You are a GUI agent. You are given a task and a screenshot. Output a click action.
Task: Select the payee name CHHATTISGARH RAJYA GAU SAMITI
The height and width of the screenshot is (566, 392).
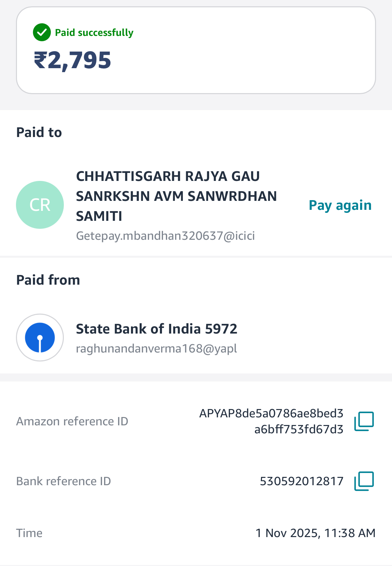coord(176,196)
